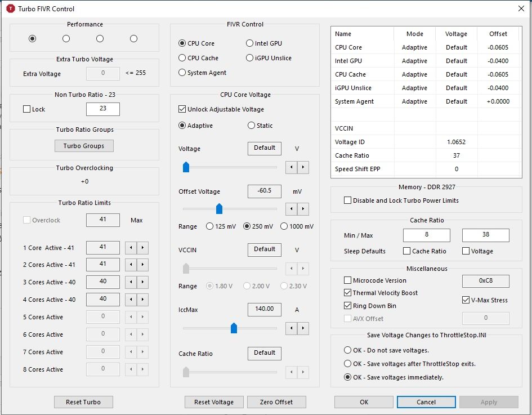The image size is (532, 415).
Task: Click Reset Turbo button
Action: point(83,402)
